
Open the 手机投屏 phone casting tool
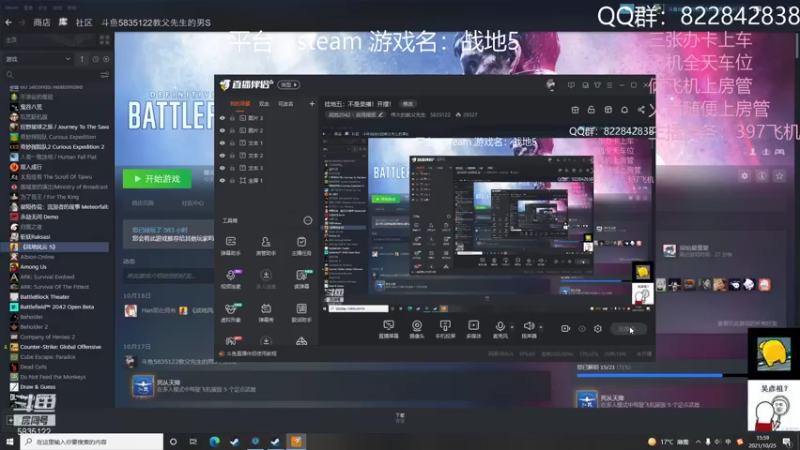pos(445,329)
